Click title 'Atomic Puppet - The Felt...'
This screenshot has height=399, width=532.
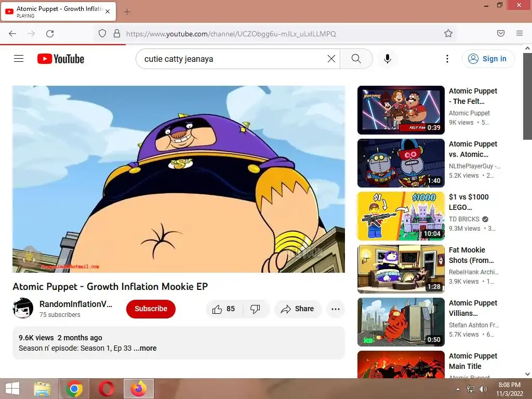coord(473,96)
